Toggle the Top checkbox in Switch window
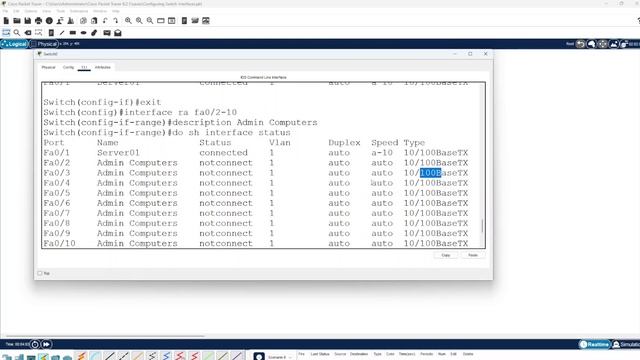Image resolution: width=640 pixels, height=360 pixels. tap(40, 273)
